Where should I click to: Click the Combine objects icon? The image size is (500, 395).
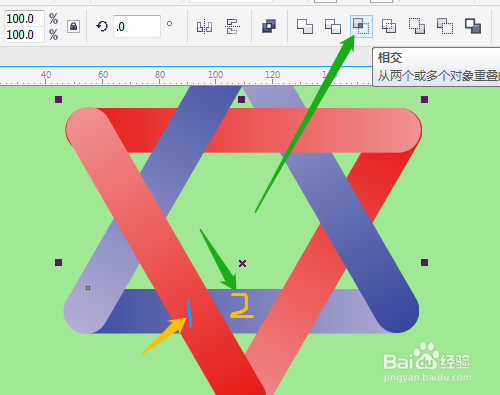269,26
